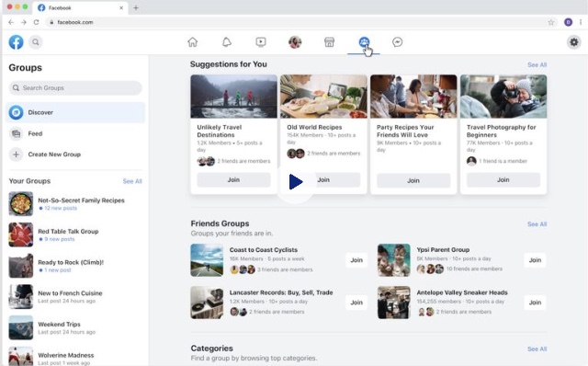
Task: Select Discover in the Groups sidebar
Action: click(x=75, y=112)
